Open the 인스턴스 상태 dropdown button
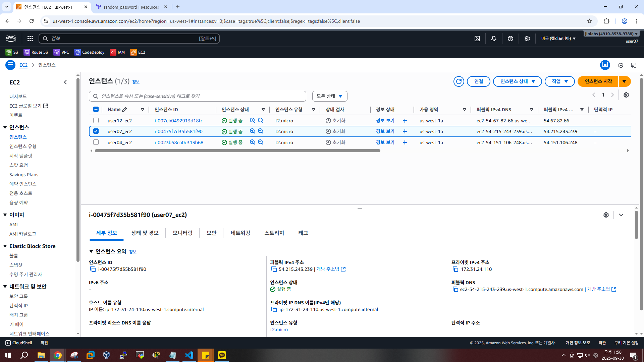644x362 pixels. tap(517, 81)
